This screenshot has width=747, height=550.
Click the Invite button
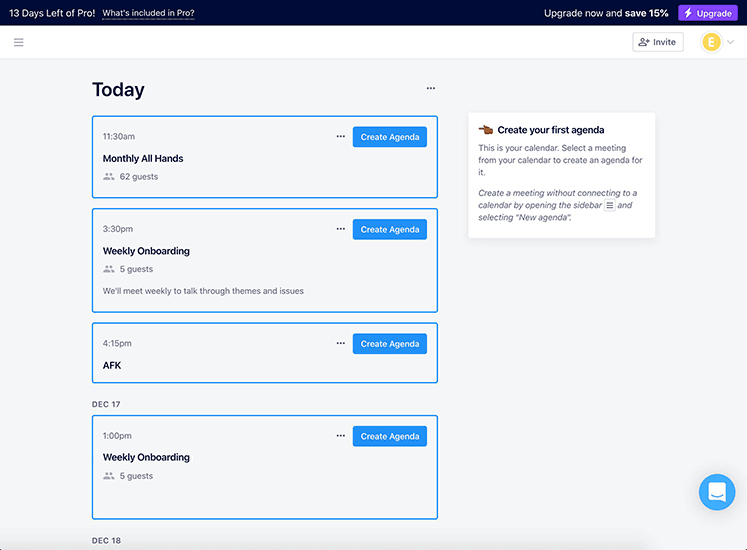click(x=657, y=42)
